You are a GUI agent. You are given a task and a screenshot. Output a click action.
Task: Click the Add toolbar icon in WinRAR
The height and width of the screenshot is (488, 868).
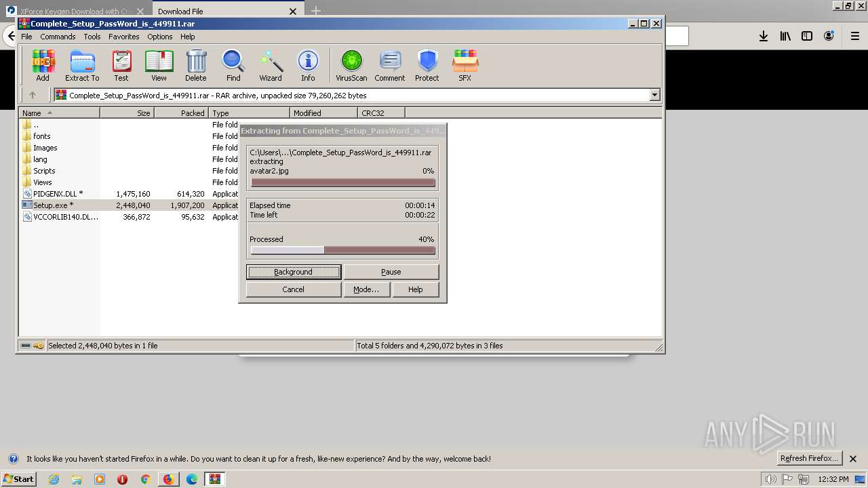pos(43,66)
